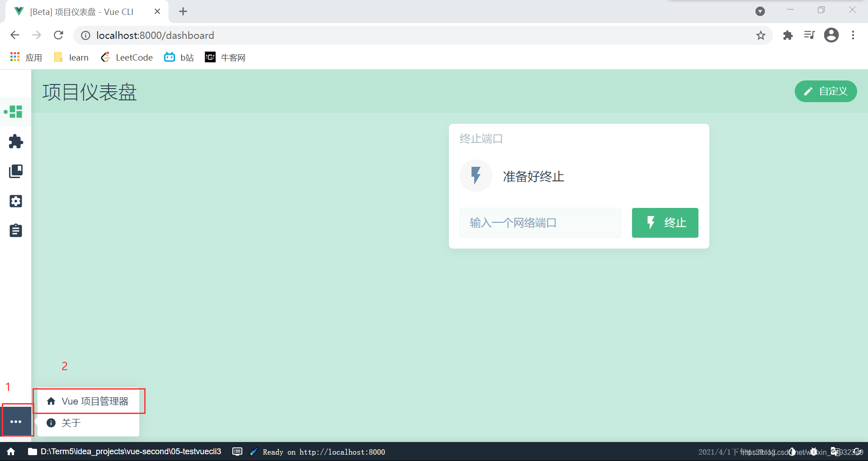Toggle dark mode drop icon in status bar
The width and height of the screenshot is (868, 461).
pos(792,452)
